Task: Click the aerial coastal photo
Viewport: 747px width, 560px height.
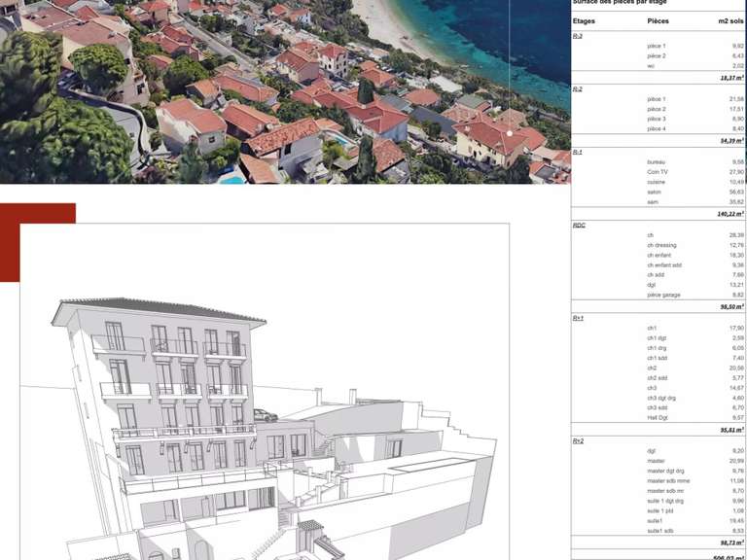Action: [x=285, y=91]
